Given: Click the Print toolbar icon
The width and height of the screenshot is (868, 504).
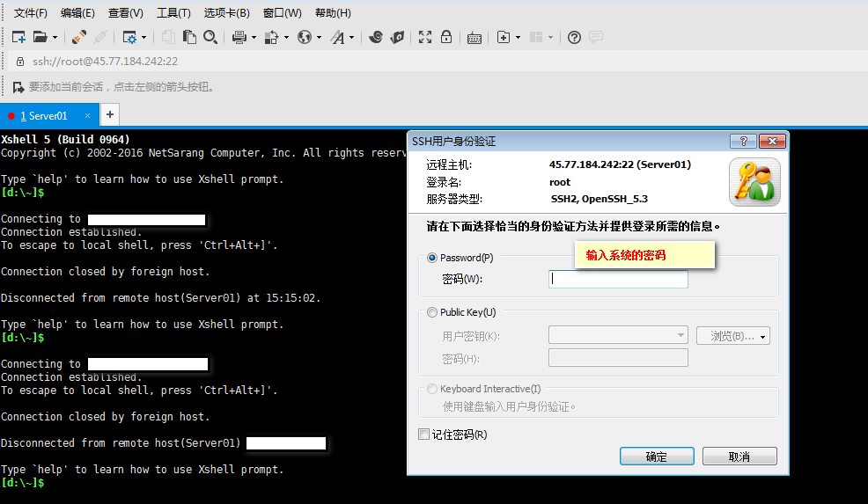Looking at the screenshot, I should [239, 37].
